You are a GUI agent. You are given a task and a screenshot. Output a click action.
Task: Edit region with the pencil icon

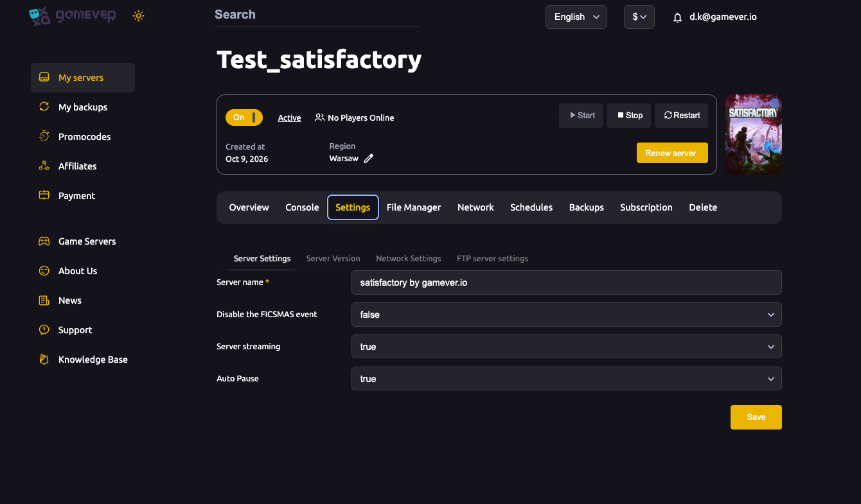[369, 159]
